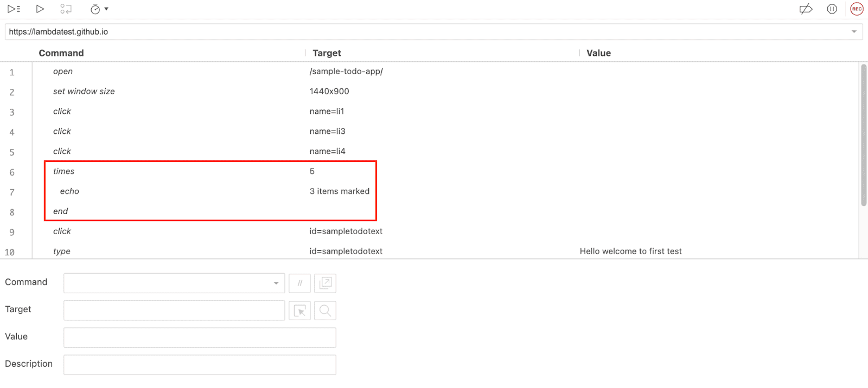Disable breakpoints icon in toolbar

806,9
